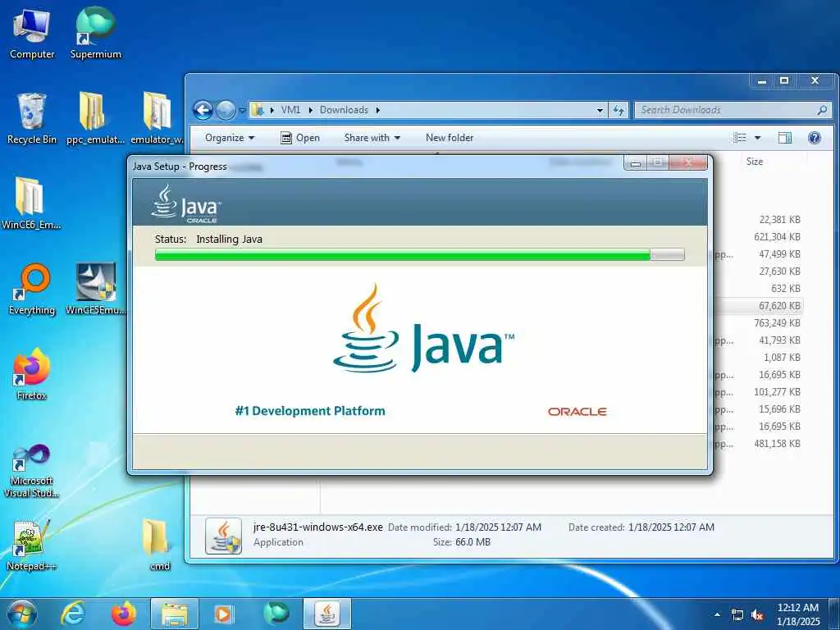Launch Internet Explorer from the taskbar
Image resolution: width=840 pixels, height=630 pixels.
coord(73,614)
